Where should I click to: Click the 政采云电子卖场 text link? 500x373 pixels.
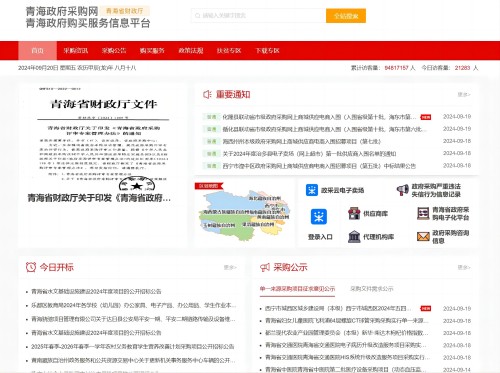click(x=342, y=190)
